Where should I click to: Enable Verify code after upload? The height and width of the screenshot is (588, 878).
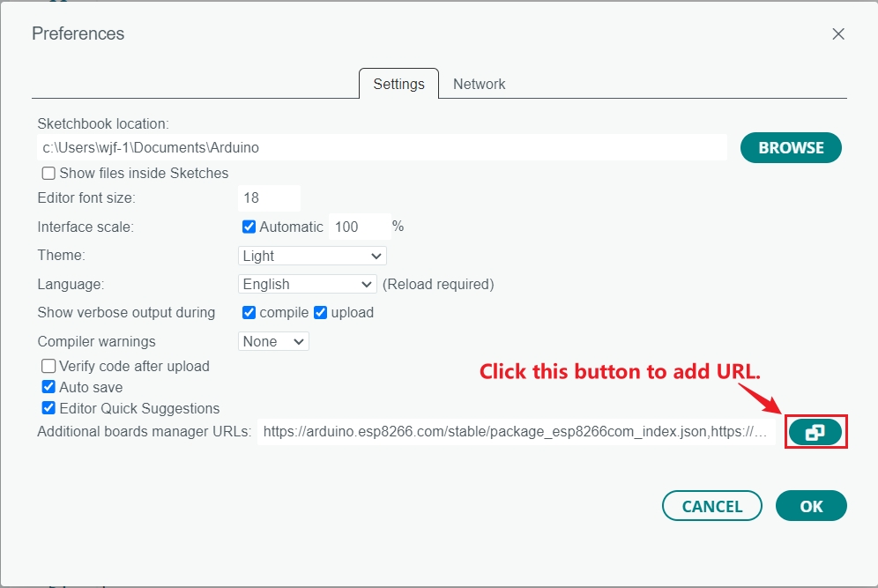49,366
